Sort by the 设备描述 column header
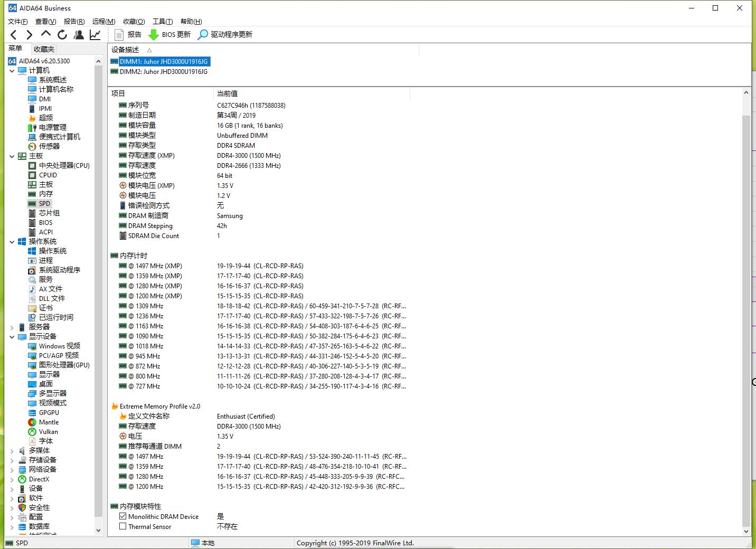The width and height of the screenshot is (756, 549). 263,50
